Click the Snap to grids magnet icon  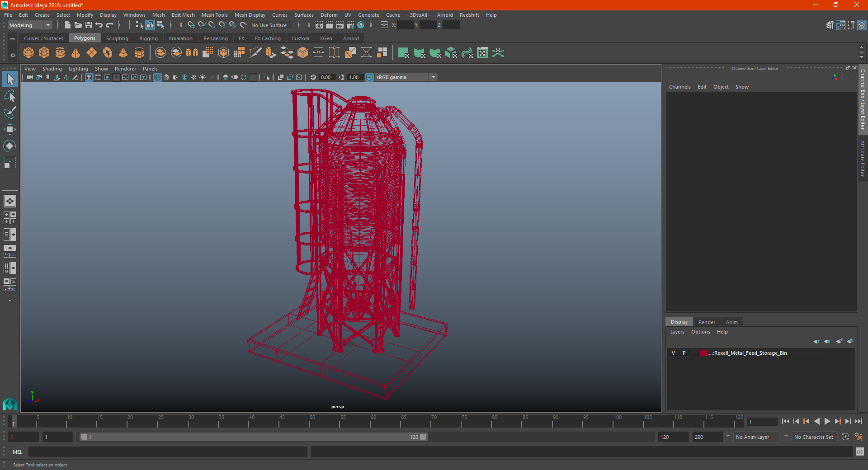point(191,25)
